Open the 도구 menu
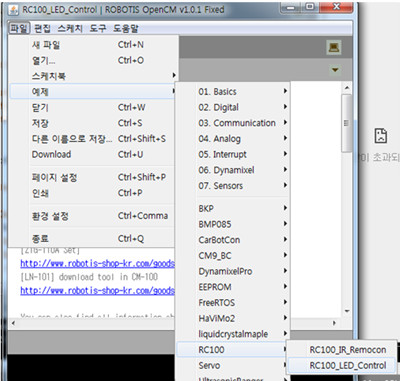This screenshot has width=400, height=381. [98, 28]
